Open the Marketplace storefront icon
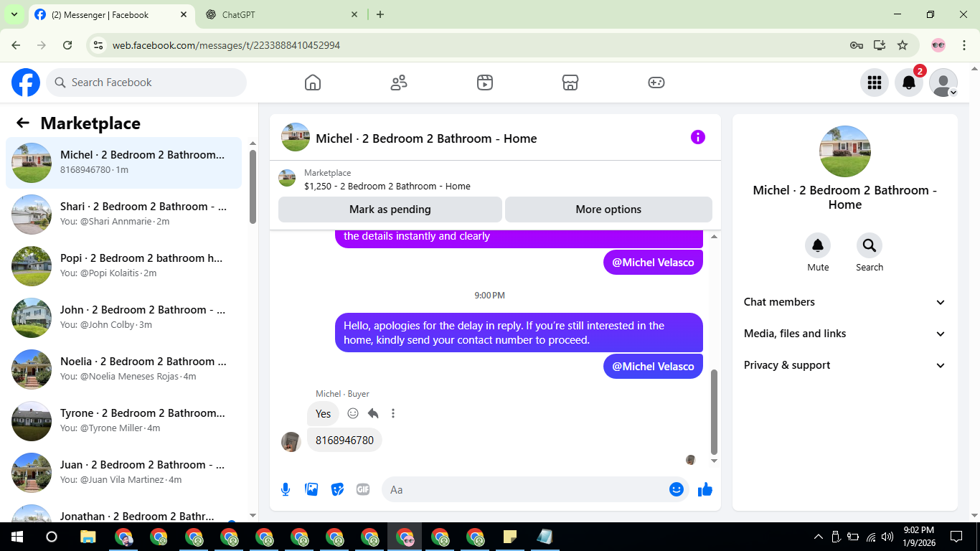The height and width of the screenshot is (551, 980). pyautogui.click(x=570, y=83)
